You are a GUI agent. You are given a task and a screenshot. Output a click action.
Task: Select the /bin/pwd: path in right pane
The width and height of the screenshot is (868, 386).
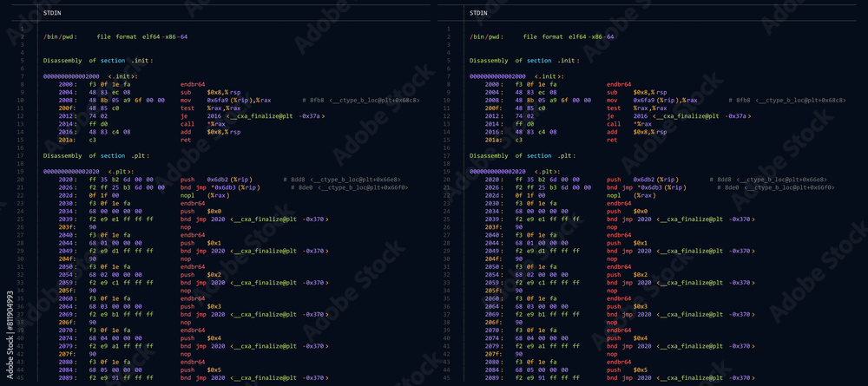click(487, 36)
